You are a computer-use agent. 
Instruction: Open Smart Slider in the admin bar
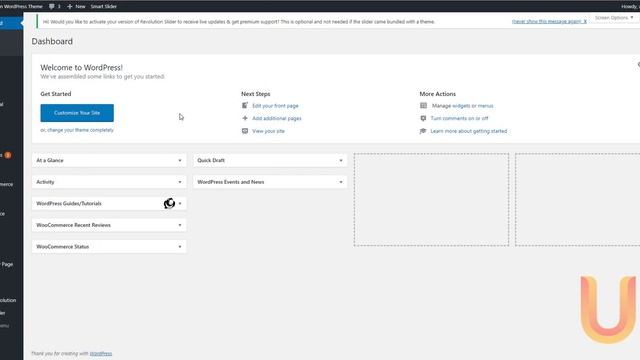click(104, 7)
